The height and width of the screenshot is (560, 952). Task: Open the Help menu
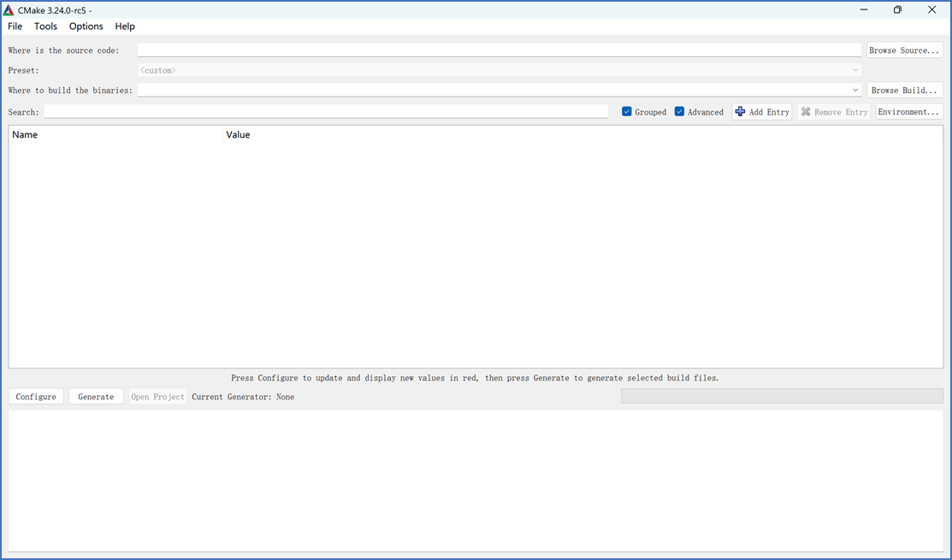[x=125, y=27]
